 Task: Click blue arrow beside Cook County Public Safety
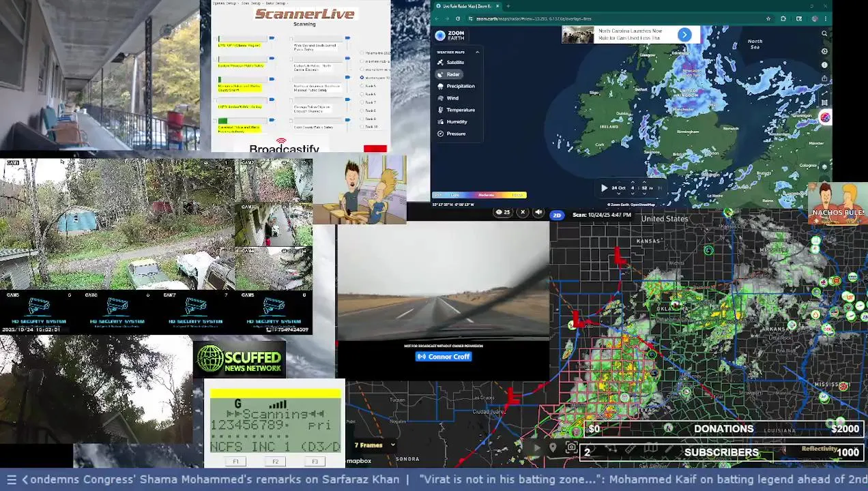pos(347,120)
